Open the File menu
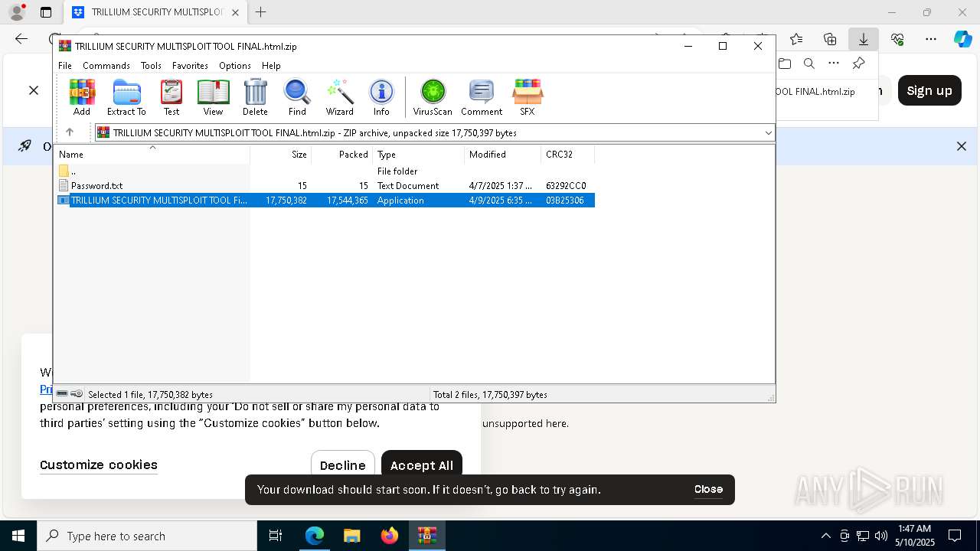This screenshot has width=980, height=551. coord(65,66)
